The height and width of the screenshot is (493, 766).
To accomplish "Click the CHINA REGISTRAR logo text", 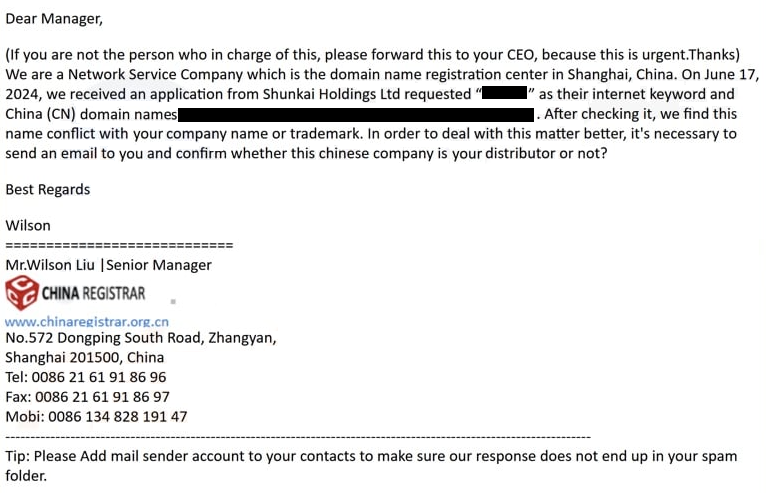I will coord(93,293).
